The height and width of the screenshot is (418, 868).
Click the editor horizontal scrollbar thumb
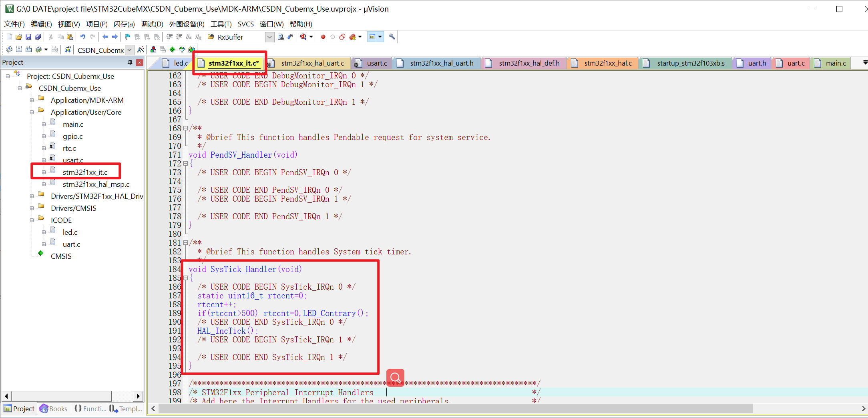point(456,408)
